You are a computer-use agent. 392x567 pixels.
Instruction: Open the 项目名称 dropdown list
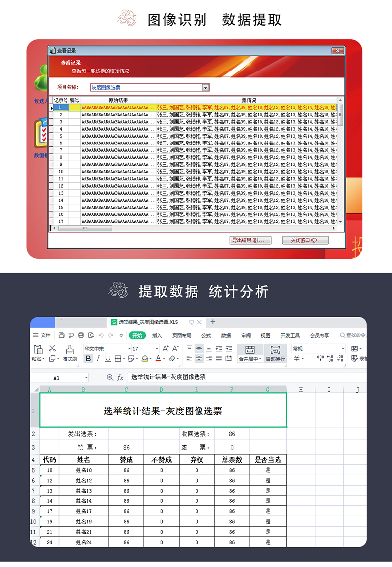[x=206, y=88]
